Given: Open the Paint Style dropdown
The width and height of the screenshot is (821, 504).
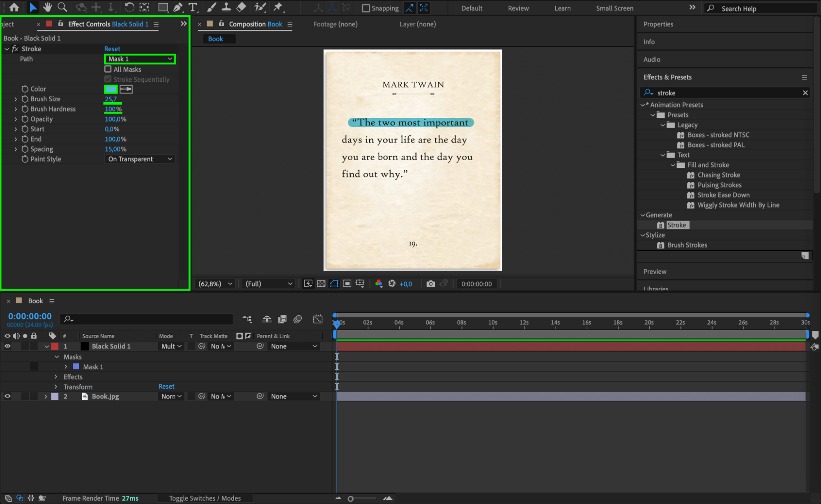Looking at the screenshot, I should tap(140, 159).
